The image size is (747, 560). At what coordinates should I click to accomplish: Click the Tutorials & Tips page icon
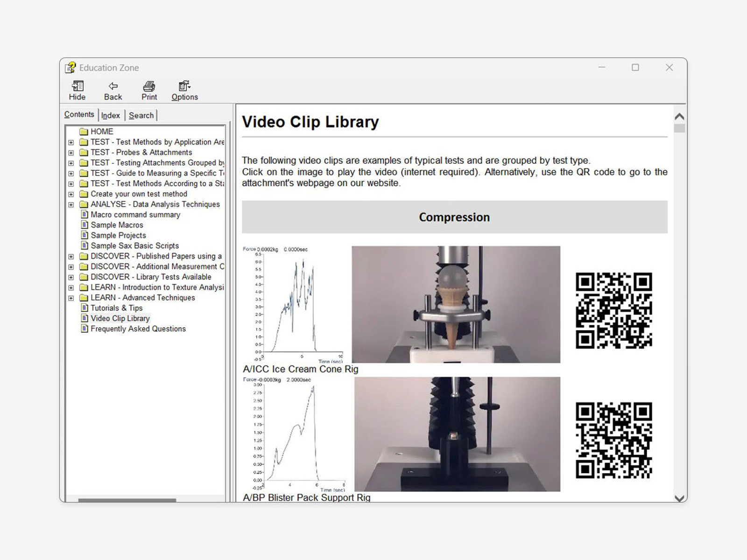[85, 308]
